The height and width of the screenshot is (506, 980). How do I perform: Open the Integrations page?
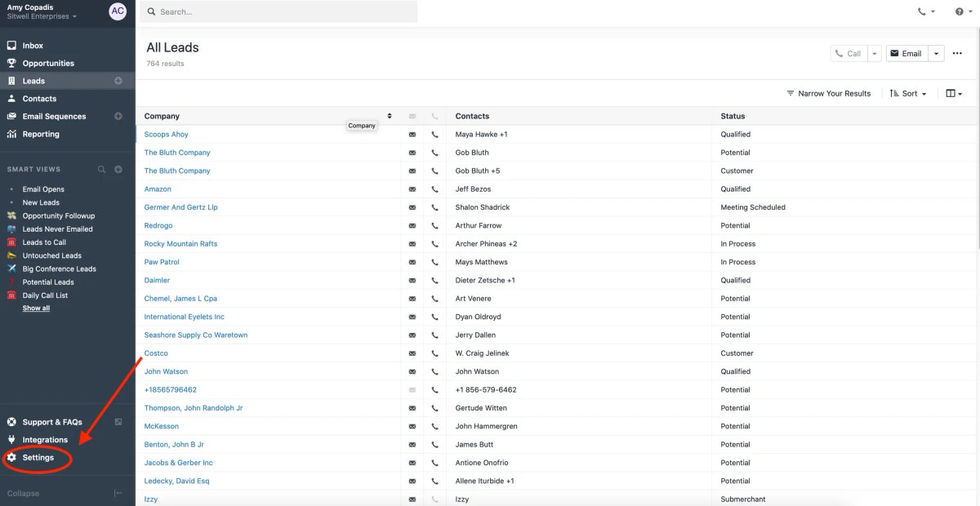[45, 440]
